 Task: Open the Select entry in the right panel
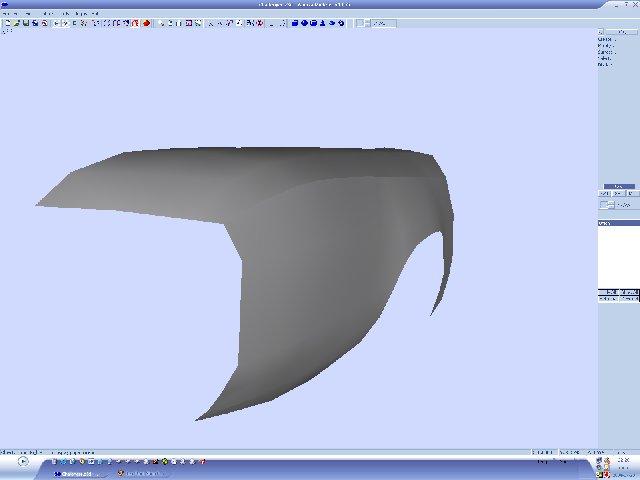[x=605, y=58]
